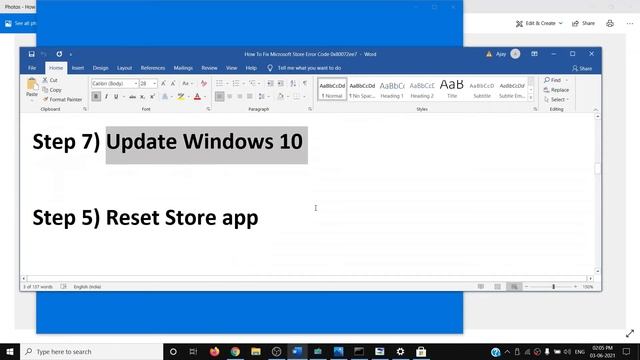Switch to the Layout tab
640x360 pixels.
[x=124, y=68]
